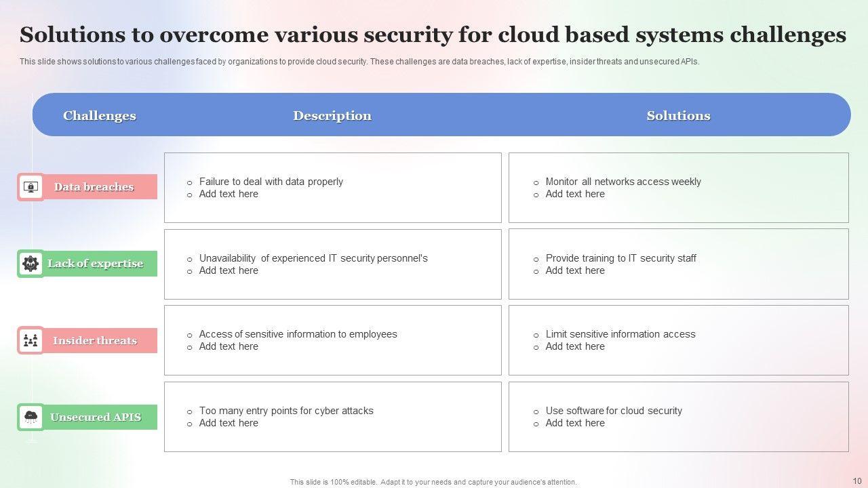Viewport: 868px width, 488px height.
Task: Select the Lack of expertise label
Action: [x=96, y=264]
